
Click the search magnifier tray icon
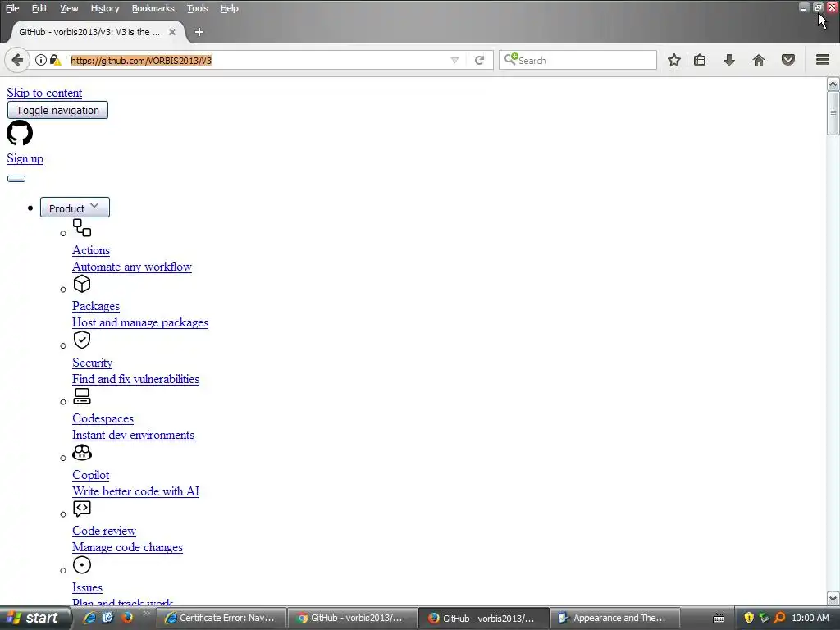(779, 618)
